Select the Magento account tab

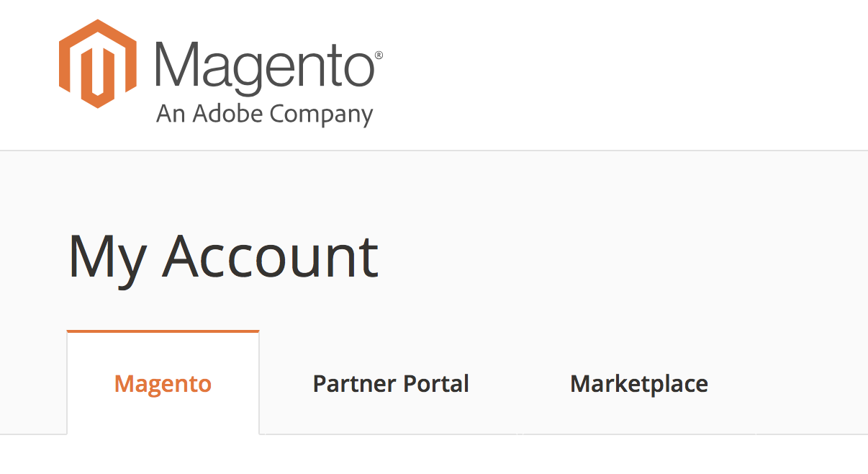(x=163, y=383)
